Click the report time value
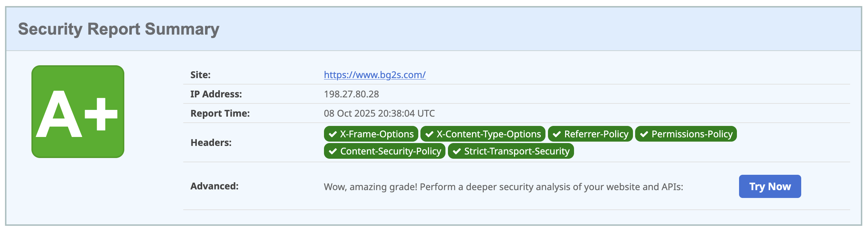Image resolution: width=868 pixels, height=229 pixels. click(x=379, y=113)
